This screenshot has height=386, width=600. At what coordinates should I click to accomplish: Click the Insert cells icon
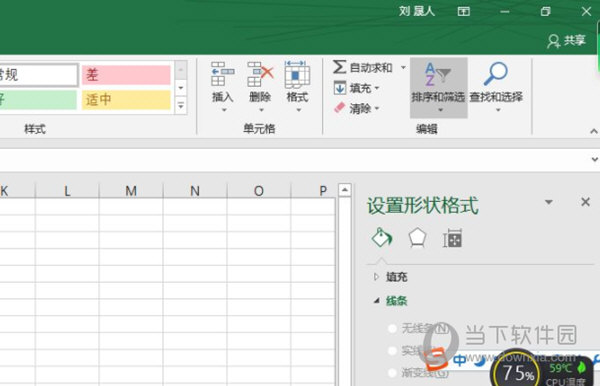tap(222, 74)
